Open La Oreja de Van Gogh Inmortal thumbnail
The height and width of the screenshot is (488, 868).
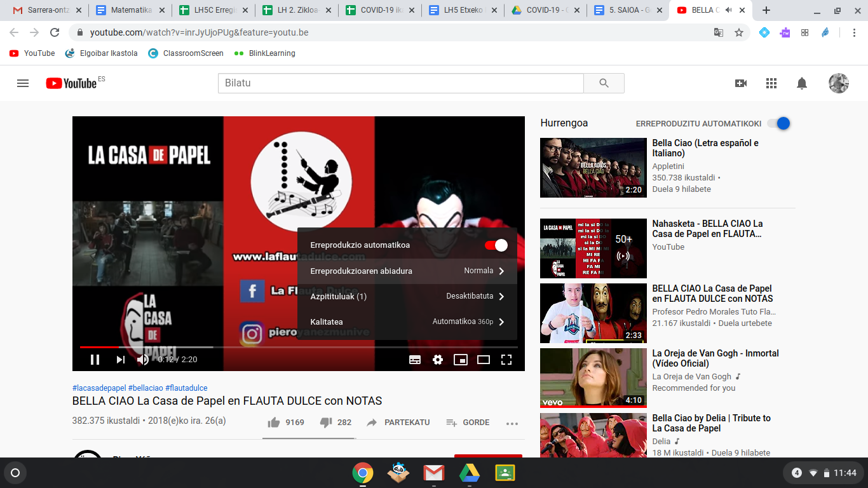593,378
